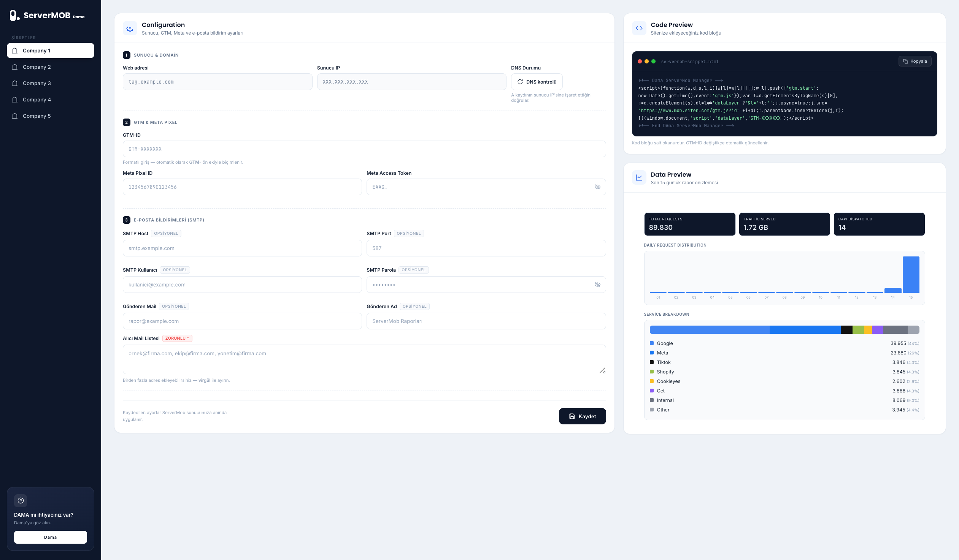959x560 pixels.
Task: Click the SUNUCU & DOMAİN section heading
Action: [x=156, y=55]
